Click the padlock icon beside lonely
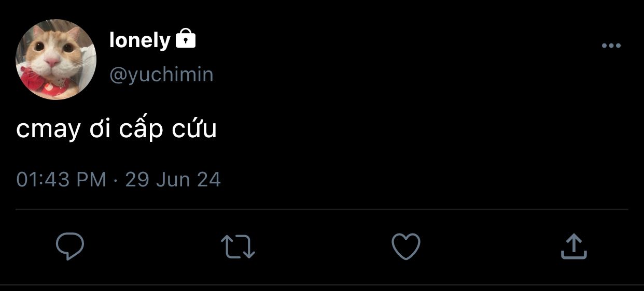The width and height of the screenshot is (644, 291). (186, 39)
